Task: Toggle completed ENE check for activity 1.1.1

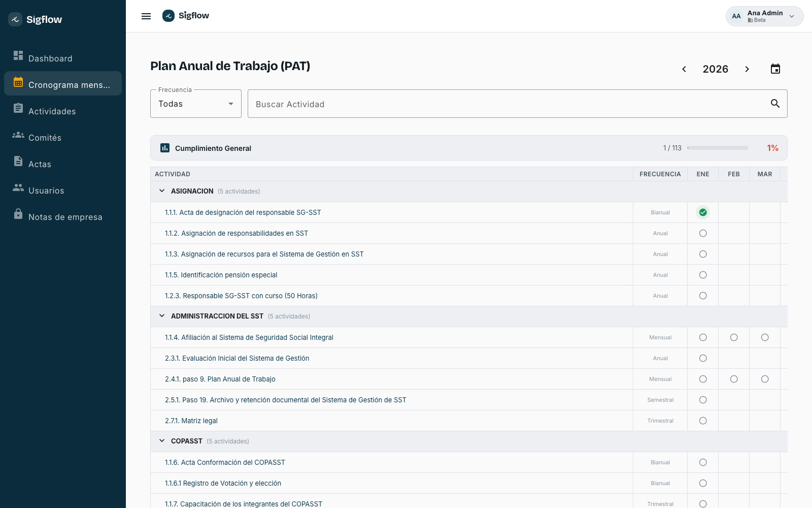Action: click(703, 212)
